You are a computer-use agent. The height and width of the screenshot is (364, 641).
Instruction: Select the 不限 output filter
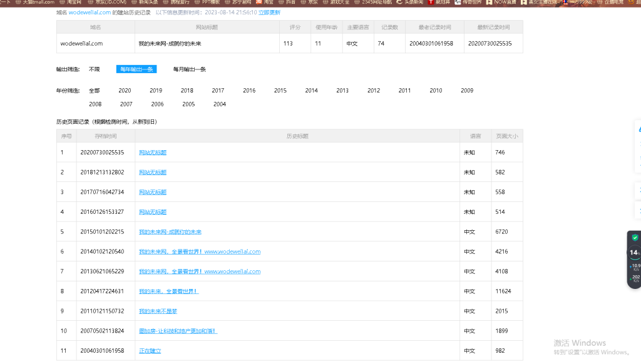pyautogui.click(x=94, y=69)
